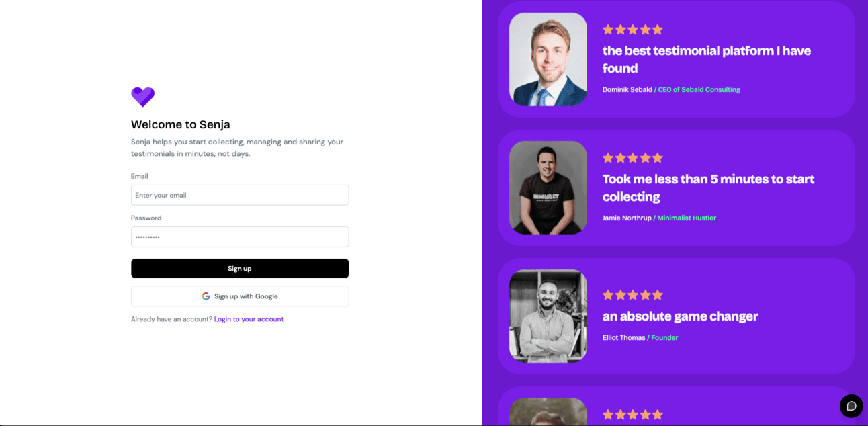Click the Google logo on signup button
This screenshot has height=426, width=868.
pos(206,296)
